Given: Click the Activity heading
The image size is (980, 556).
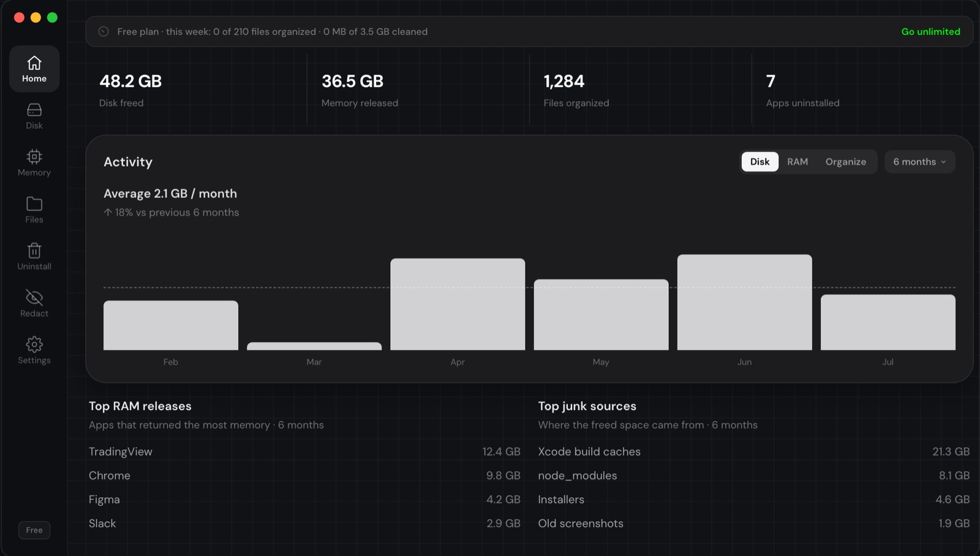Looking at the screenshot, I should pyautogui.click(x=128, y=162).
